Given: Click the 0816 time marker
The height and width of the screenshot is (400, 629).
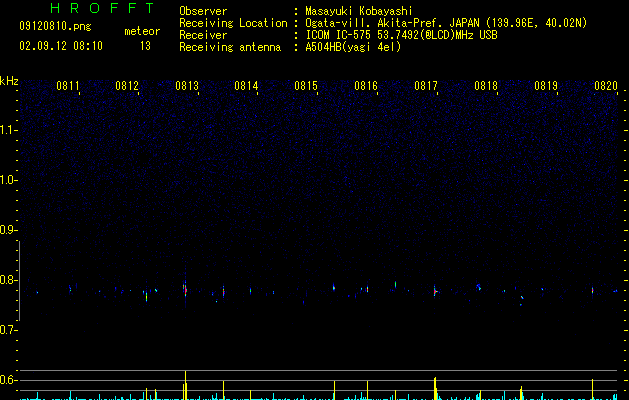Looking at the screenshot, I should pyautogui.click(x=366, y=86).
